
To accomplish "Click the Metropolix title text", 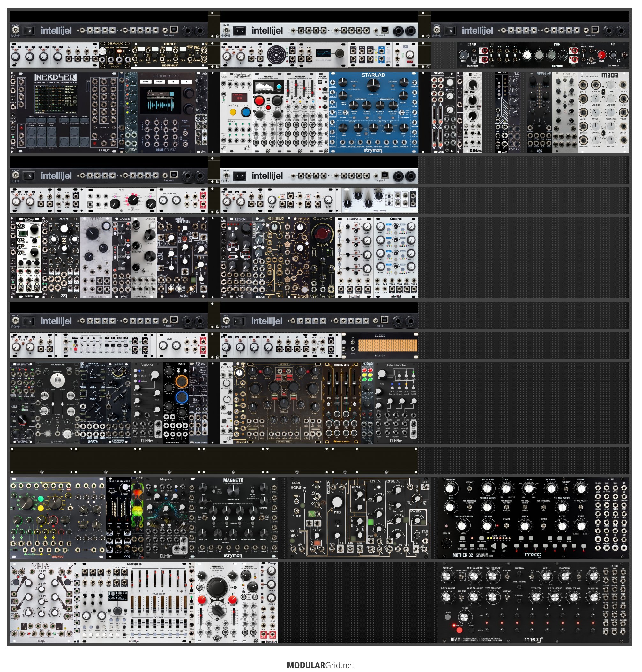I will (134, 563).
